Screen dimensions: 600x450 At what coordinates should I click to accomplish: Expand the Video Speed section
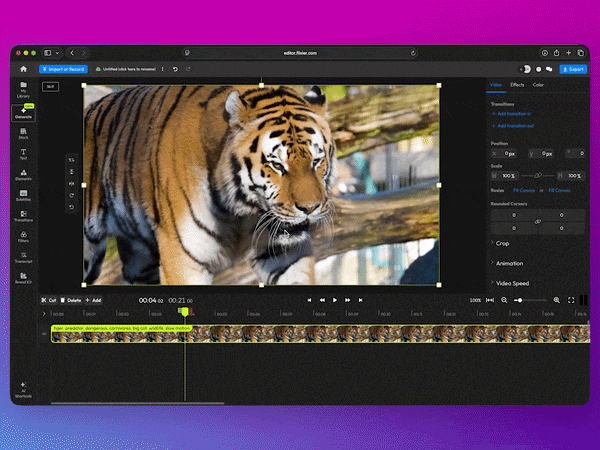pos(512,283)
